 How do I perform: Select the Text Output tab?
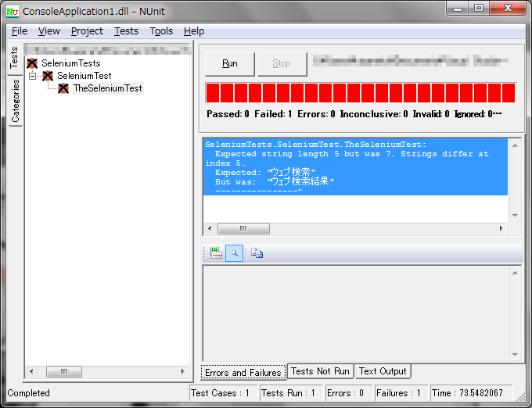[383, 371]
